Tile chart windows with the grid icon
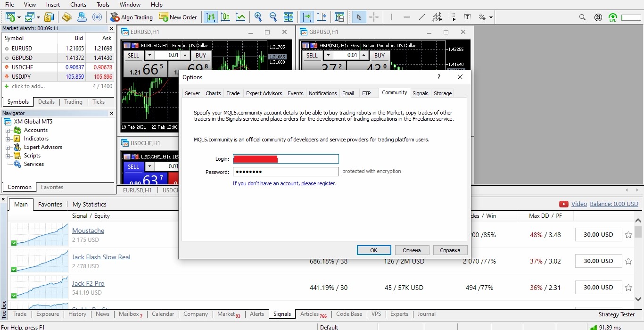644x330 pixels. (289, 17)
